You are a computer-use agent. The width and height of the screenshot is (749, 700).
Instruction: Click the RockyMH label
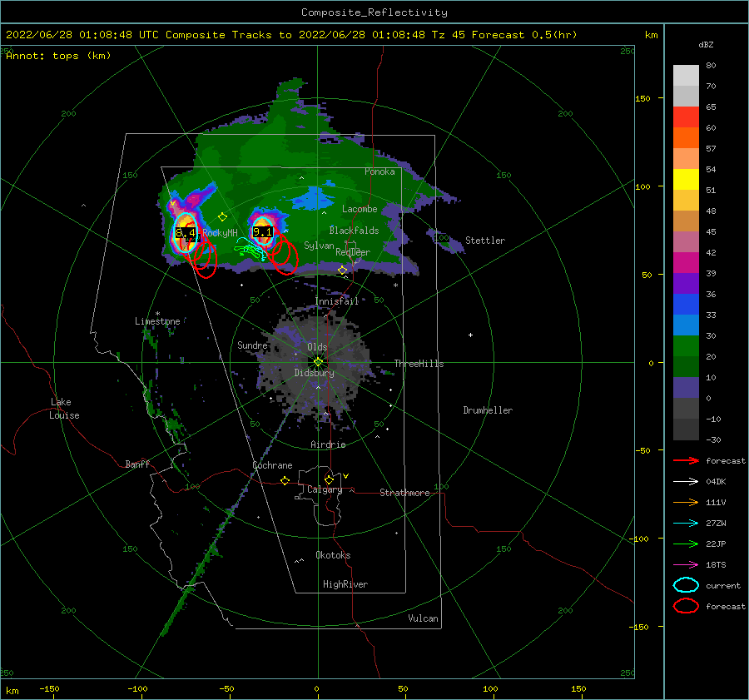[220, 233]
